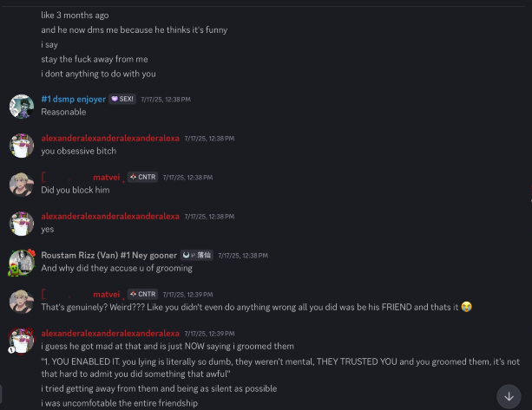Click matvei's username on the 'That's genuinely?' message
The width and height of the screenshot is (532, 410).
pos(106,295)
